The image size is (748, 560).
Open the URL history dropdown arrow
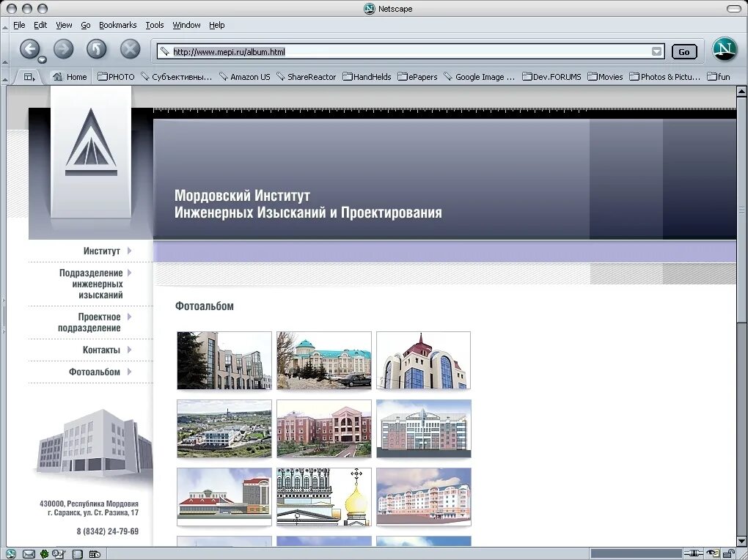(656, 52)
